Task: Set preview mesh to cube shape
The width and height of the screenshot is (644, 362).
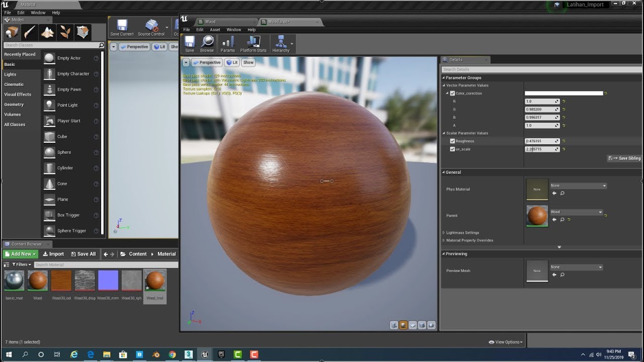Action: coord(423,325)
